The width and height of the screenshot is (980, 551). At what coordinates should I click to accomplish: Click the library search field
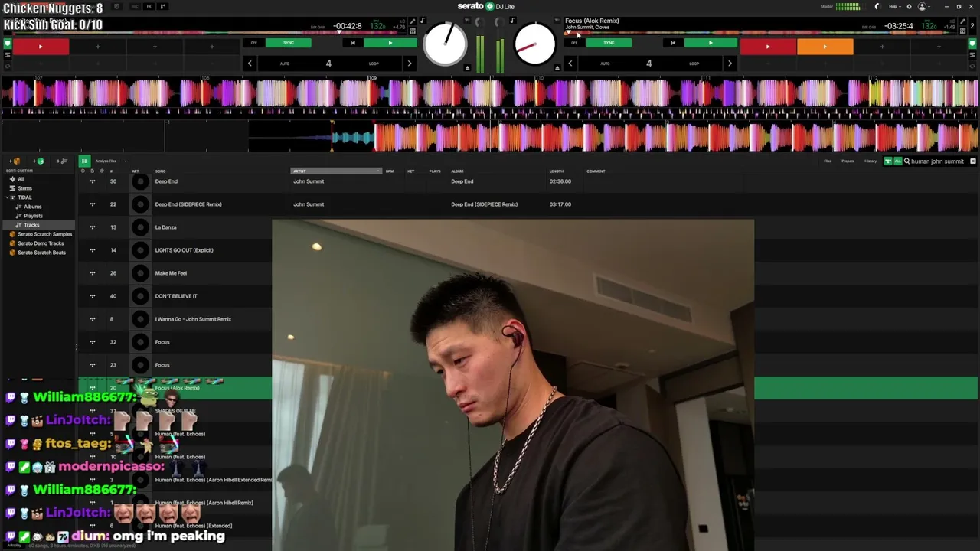pyautogui.click(x=936, y=161)
